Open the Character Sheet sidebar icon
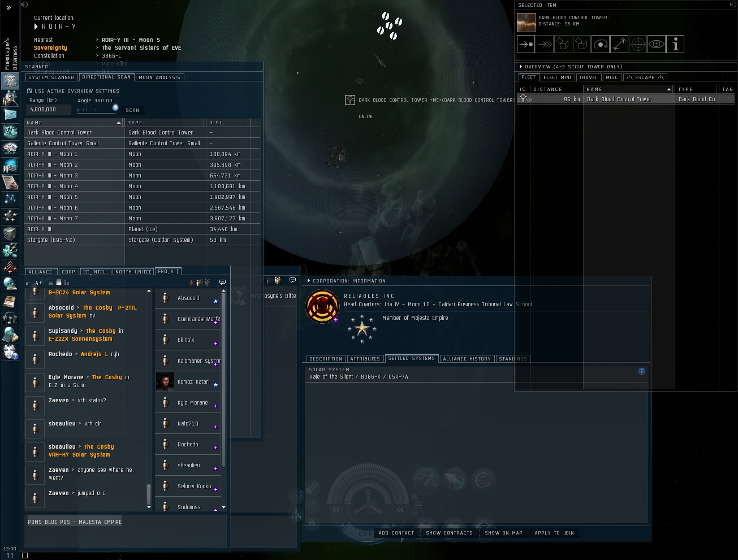 10,81
